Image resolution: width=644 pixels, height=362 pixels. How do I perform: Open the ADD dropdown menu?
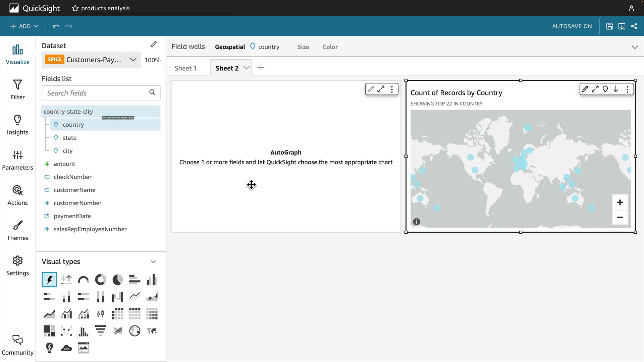[24, 26]
